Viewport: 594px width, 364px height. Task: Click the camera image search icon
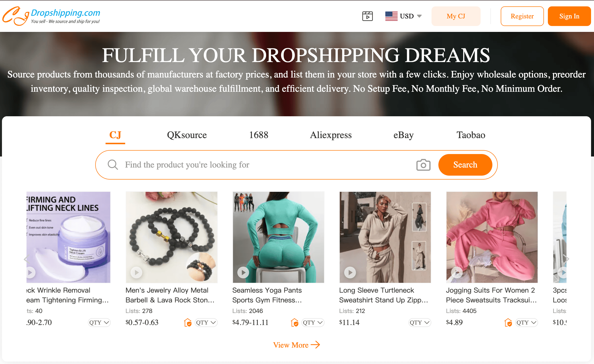[x=423, y=165]
